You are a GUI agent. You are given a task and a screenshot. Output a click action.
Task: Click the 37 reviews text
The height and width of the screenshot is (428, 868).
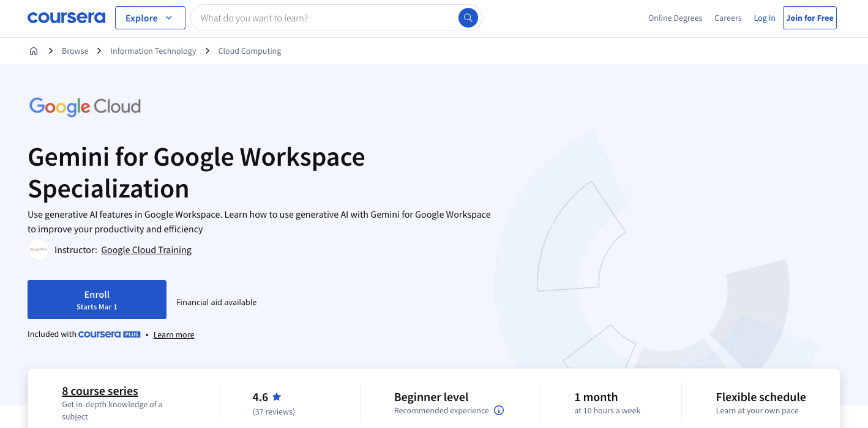pos(274,411)
